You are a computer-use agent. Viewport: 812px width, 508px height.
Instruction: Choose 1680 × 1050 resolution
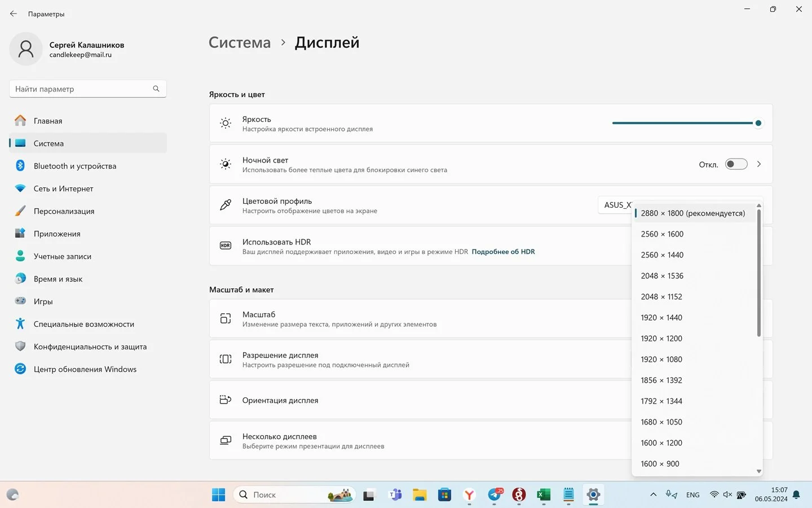(695, 422)
